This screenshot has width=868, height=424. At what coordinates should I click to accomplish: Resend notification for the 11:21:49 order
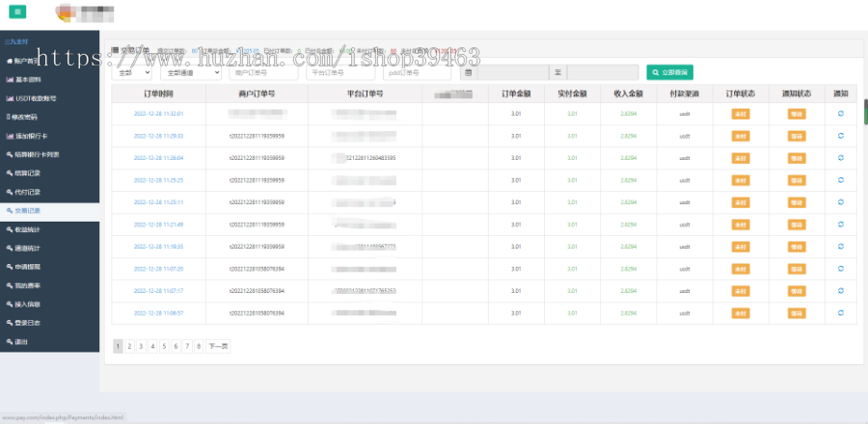[840, 224]
